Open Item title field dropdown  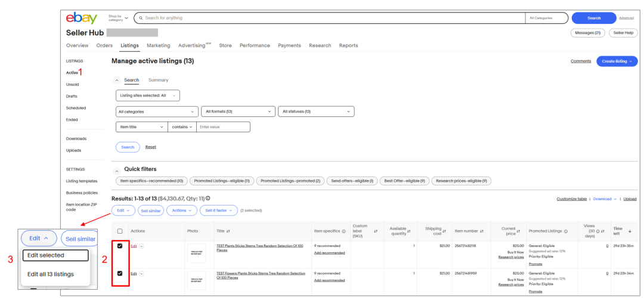tap(142, 127)
